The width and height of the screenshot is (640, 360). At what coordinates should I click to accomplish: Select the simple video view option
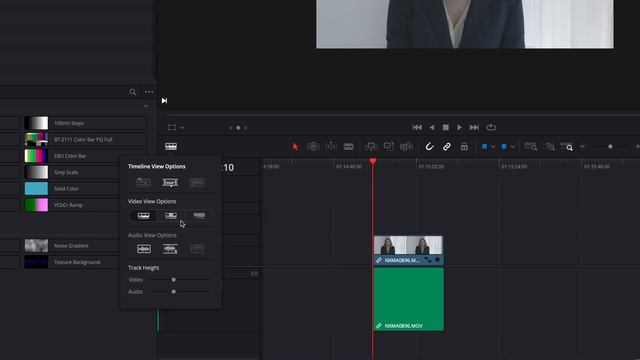(x=199, y=216)
